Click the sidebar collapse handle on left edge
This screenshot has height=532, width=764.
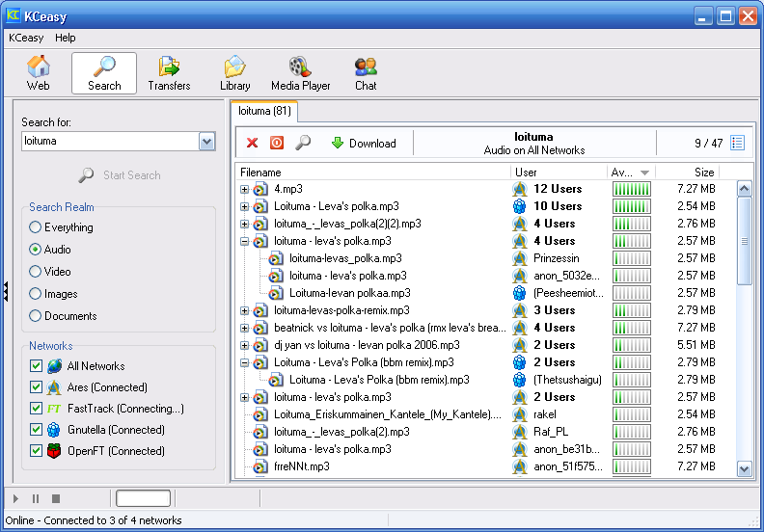6,291
